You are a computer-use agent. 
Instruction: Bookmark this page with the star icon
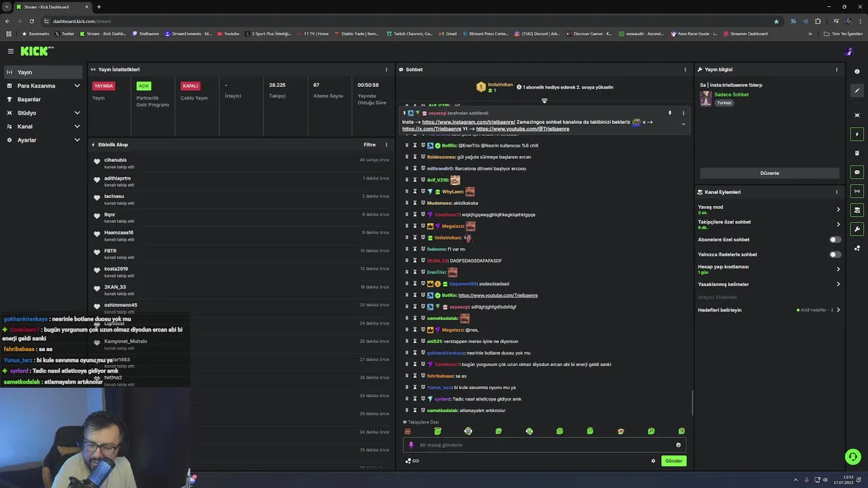[776, 21]
